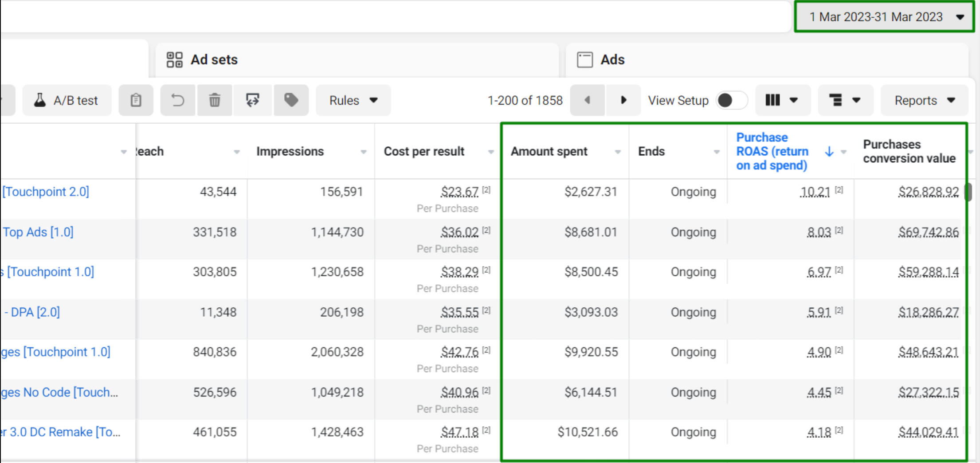Open the Reports dropdown menu
The height and width of the screenshot is (463, 980).
point(924,100)
